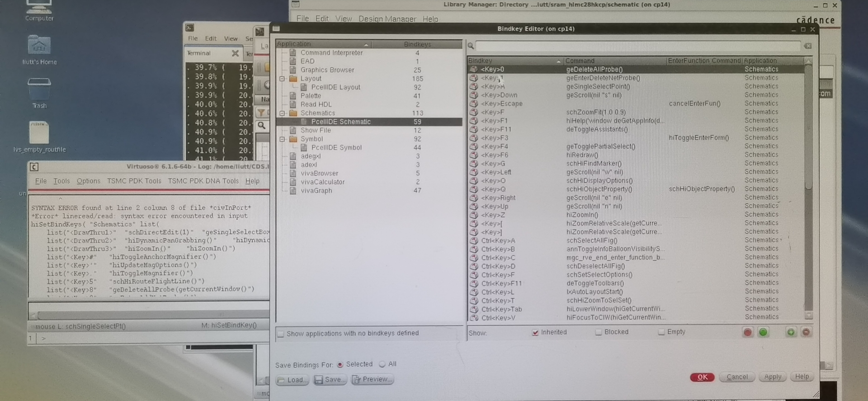
Task: Collapse the Symbol tree node
Action: (282, 139)
